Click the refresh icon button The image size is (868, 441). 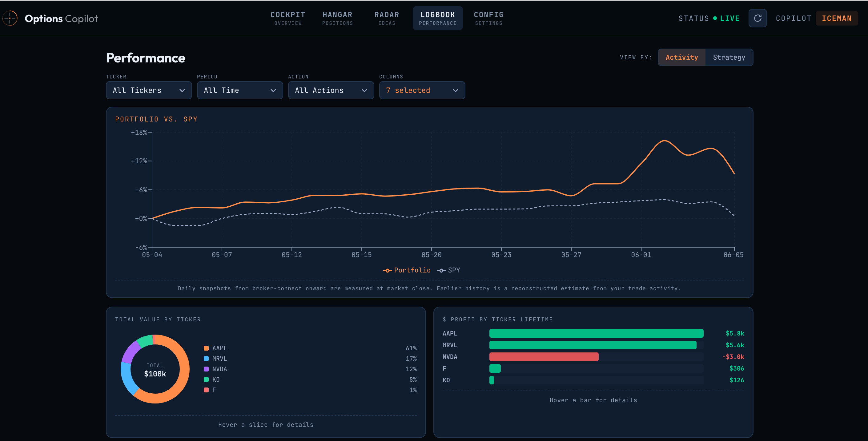coord(757,18)
